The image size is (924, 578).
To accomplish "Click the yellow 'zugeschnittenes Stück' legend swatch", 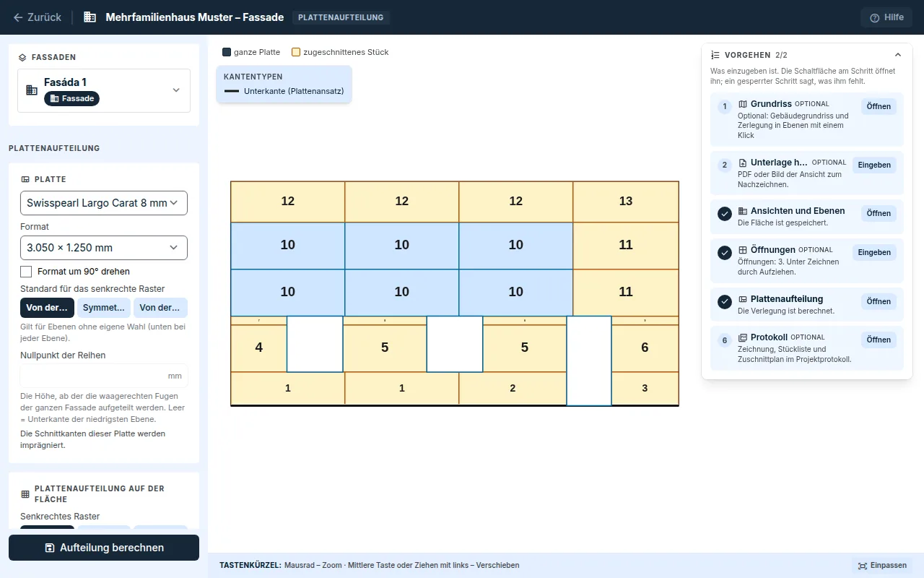I will (296, 52).
